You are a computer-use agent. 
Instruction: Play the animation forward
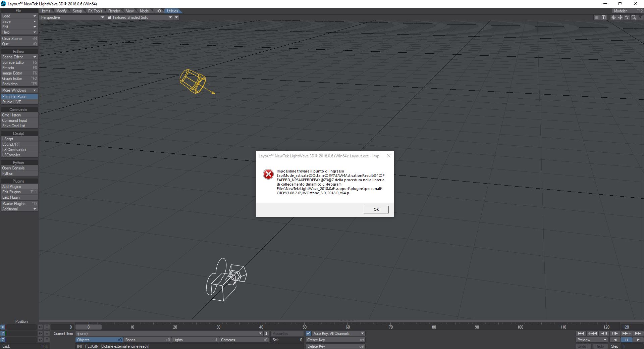tap(638, 340)
